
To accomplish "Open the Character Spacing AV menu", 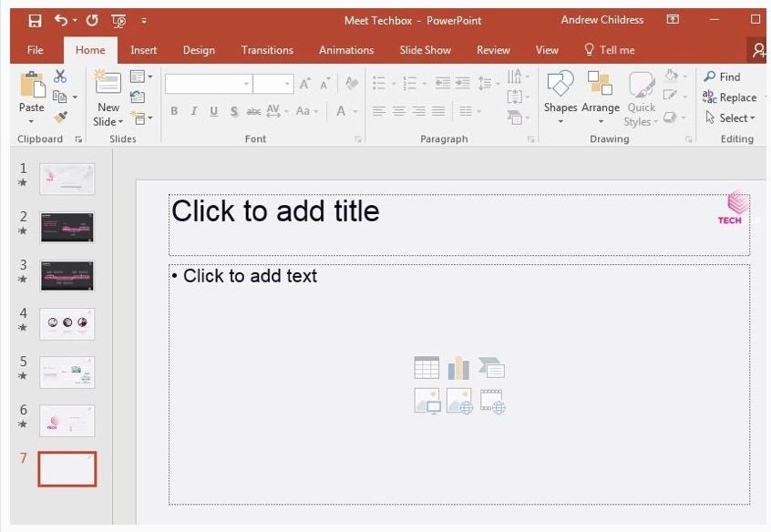I will pos(277,111).
